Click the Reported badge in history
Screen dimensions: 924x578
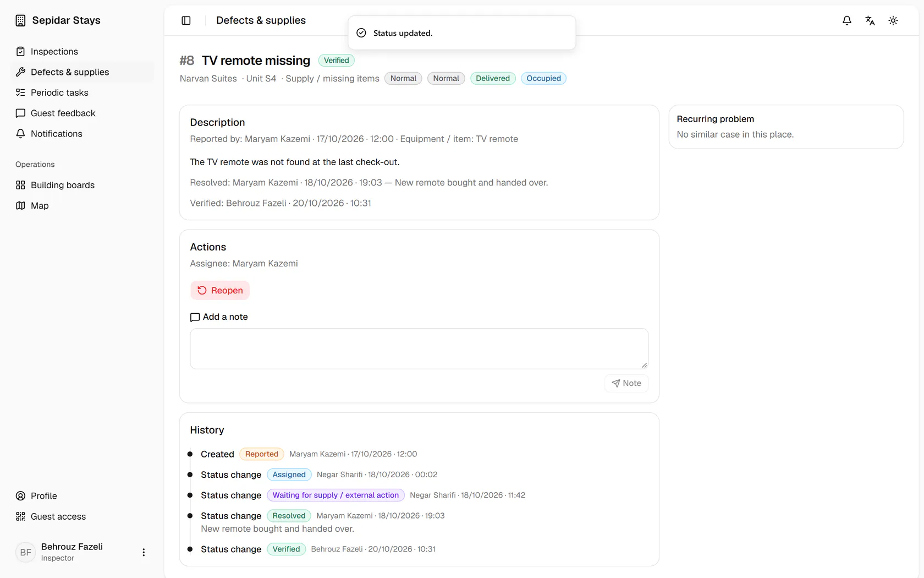pos(262,454)
